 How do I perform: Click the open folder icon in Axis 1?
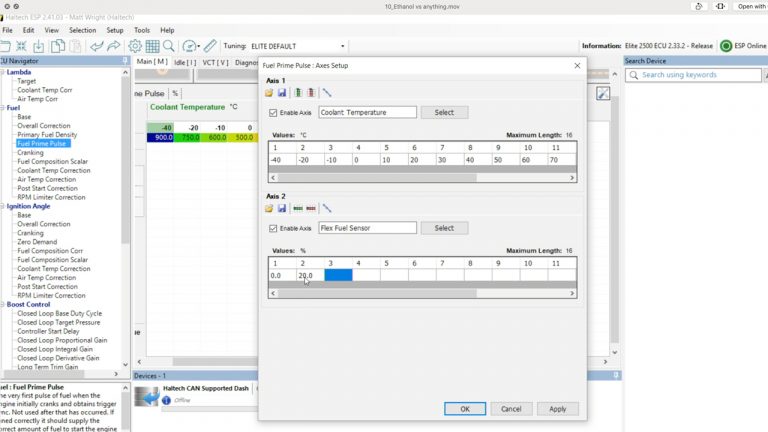point(269,93)
